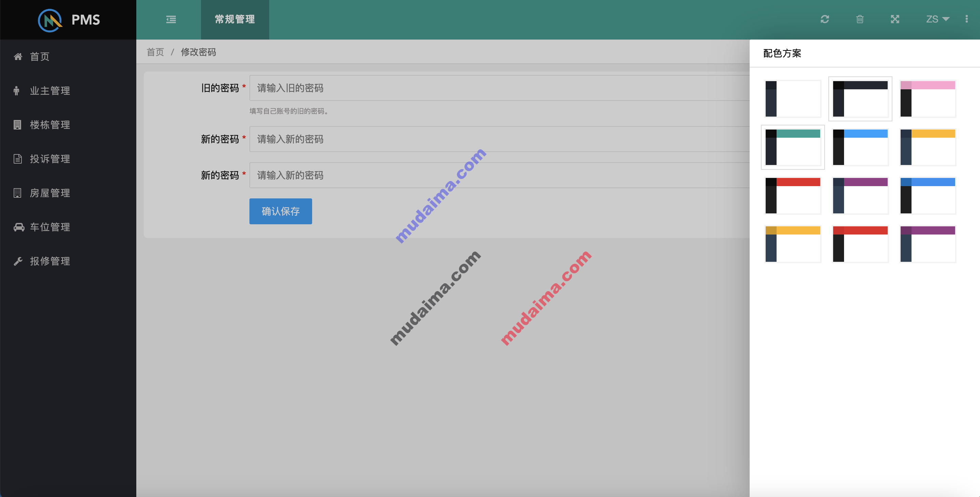This screenshot has width=980, height=497.
Task: Select the blue header with blue logo theme
Action: point(928,196)
